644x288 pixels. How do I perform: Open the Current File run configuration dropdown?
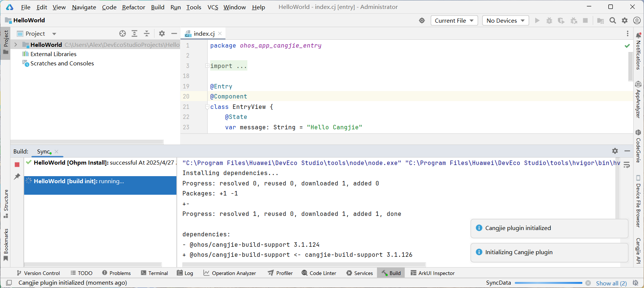tap(454, 20)
